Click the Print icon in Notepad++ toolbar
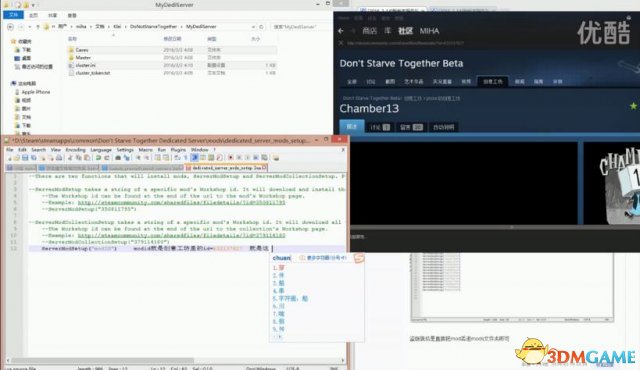Screen dimensions: 640x370 [x=59, y=158]
